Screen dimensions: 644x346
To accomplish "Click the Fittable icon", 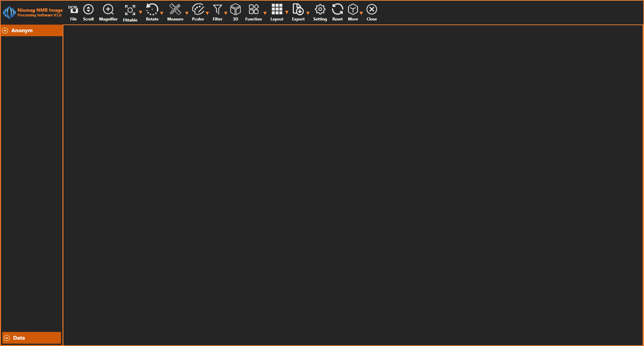I will [x=130, y=10].
